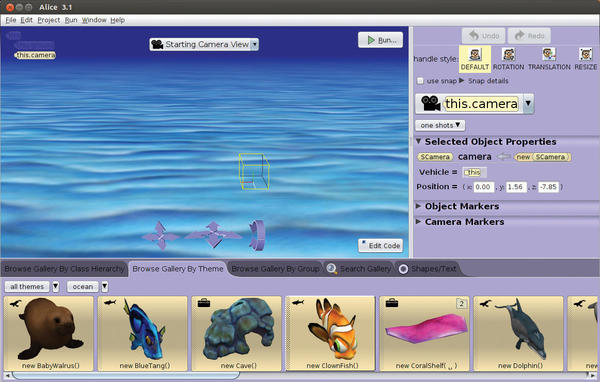The width and height of the screenshot is (600, 382).
Task: Click the fish icon on BlueTang card
Action: click(110, 302)
